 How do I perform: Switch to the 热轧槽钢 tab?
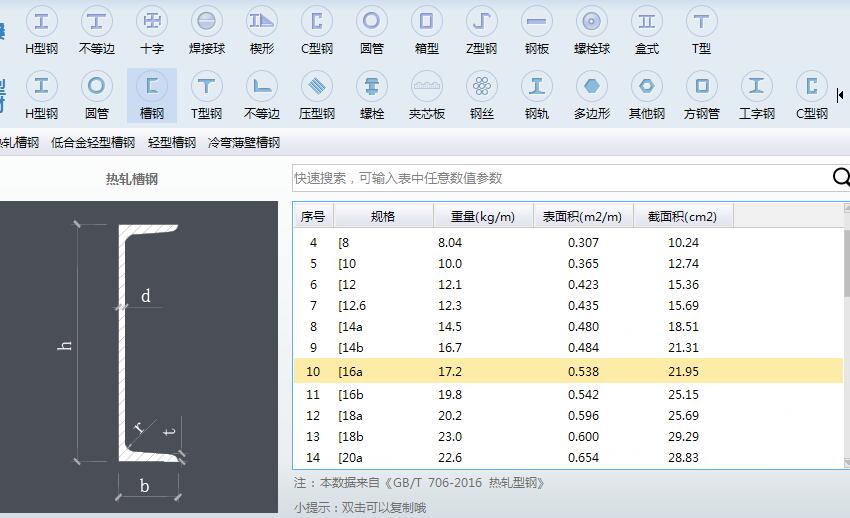20,143
